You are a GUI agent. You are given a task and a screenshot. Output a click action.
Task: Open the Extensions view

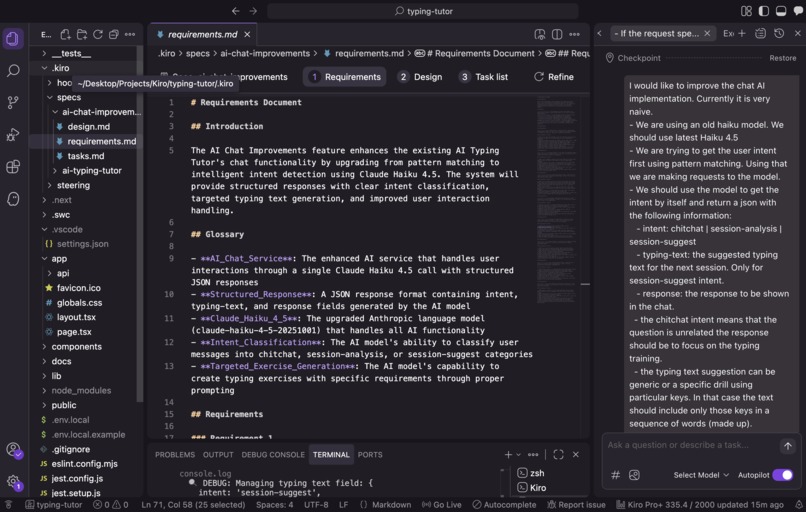[x=13, y=167]
